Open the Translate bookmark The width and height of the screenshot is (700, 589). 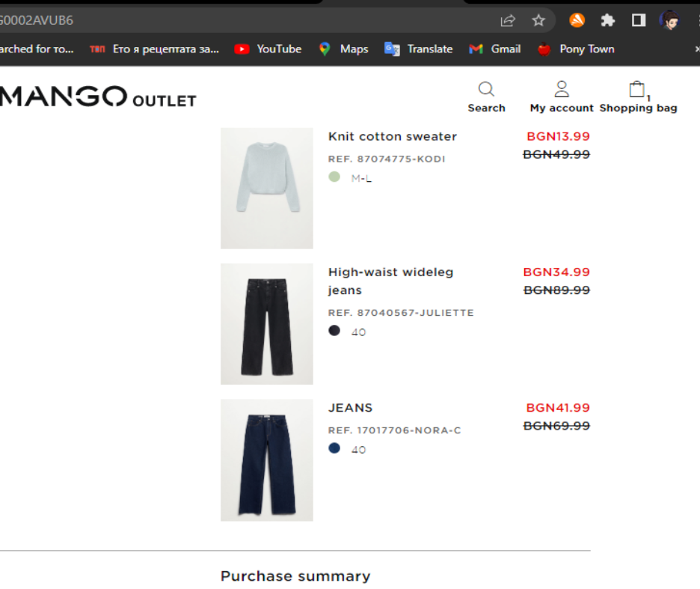pyautogui.click(x=418, y=49)
